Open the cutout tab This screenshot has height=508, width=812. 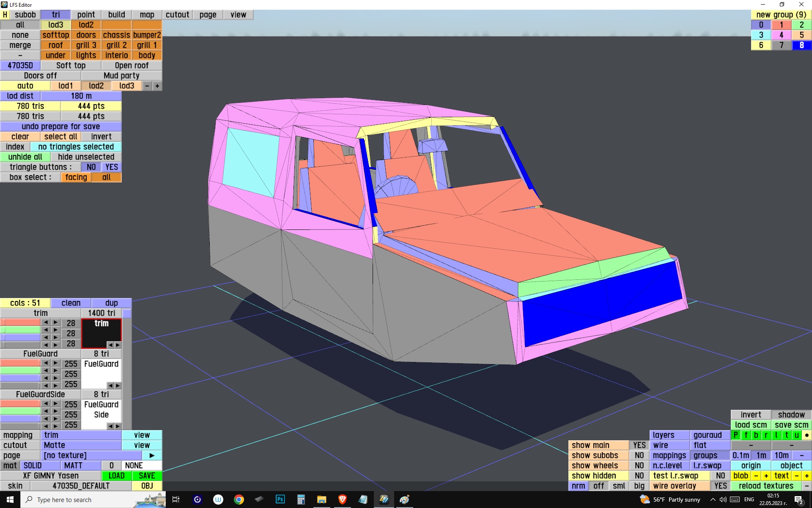click(x=177, y=14)
